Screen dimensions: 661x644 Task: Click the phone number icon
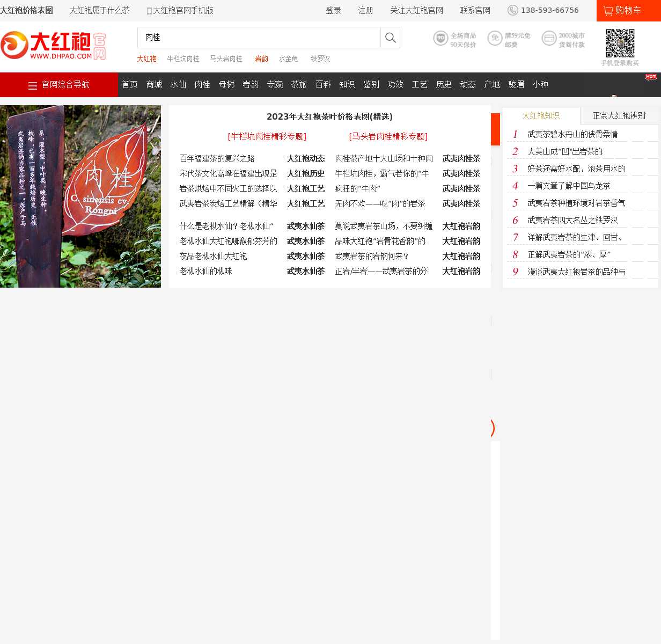point(513,10)
